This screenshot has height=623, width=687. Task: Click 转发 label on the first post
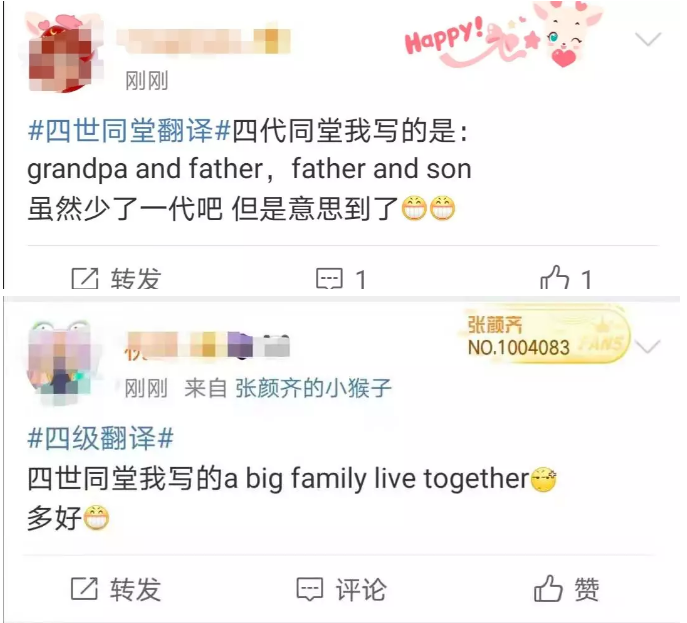coord(136,279)
